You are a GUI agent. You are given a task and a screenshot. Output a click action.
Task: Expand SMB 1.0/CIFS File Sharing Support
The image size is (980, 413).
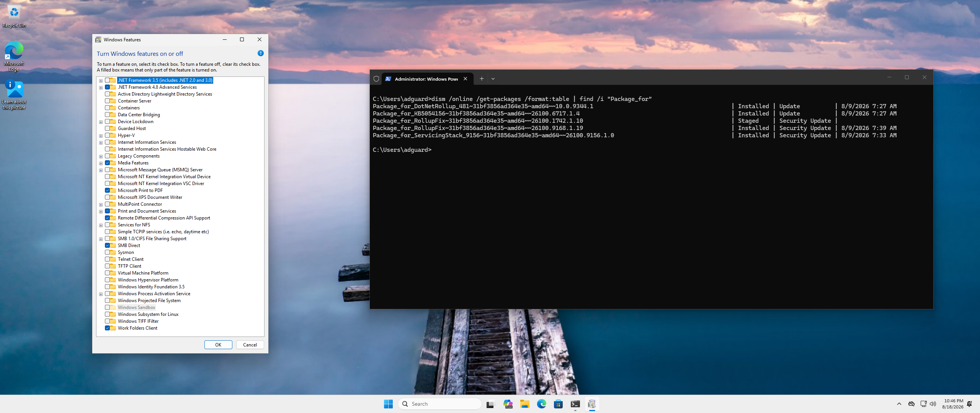101,239
